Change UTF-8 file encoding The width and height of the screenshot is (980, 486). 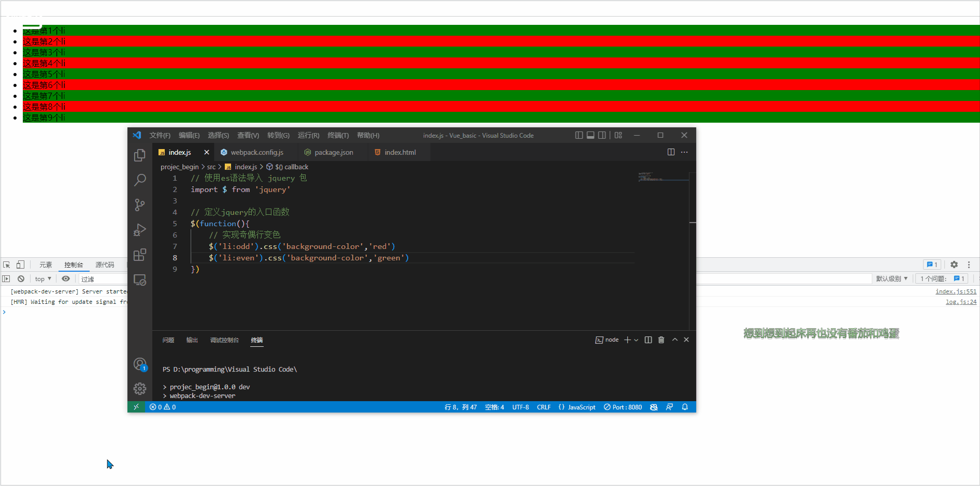point(521,407)
